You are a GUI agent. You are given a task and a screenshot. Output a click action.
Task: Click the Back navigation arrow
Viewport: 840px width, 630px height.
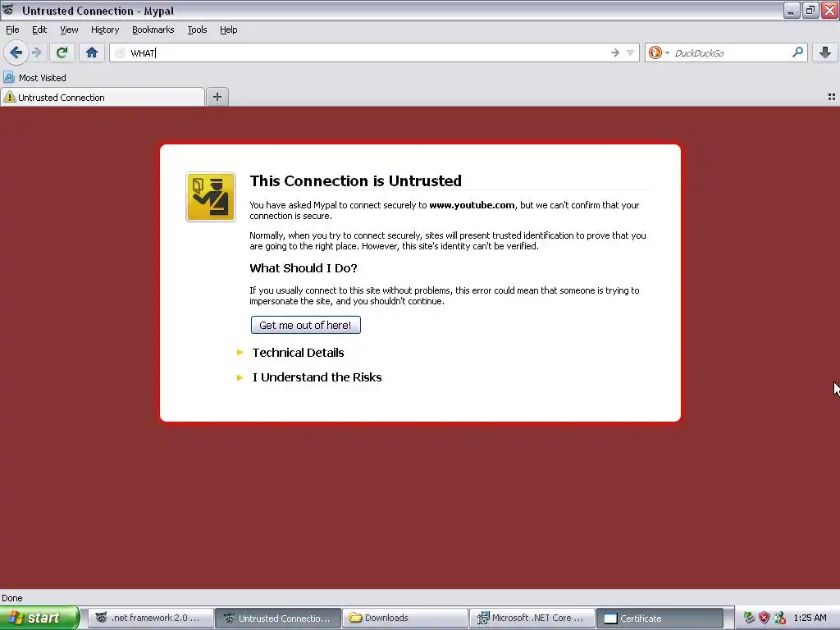tap(16, 52)
